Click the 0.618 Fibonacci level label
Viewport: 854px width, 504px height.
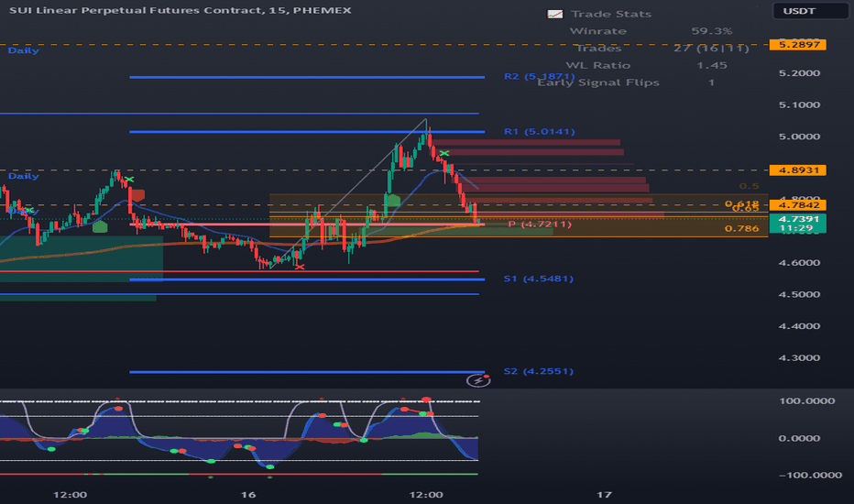click(742, 203)
